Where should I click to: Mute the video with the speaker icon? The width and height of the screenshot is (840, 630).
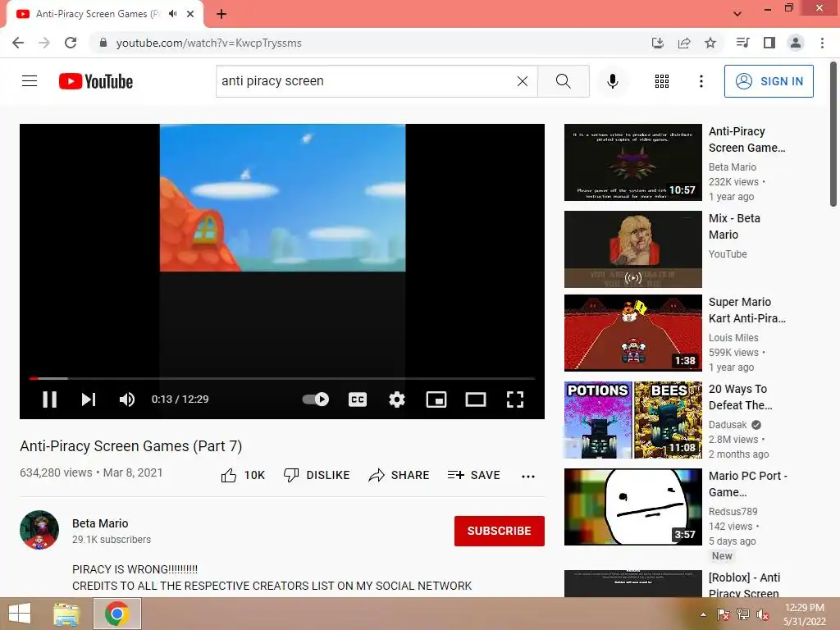click(x=127, y=399)
